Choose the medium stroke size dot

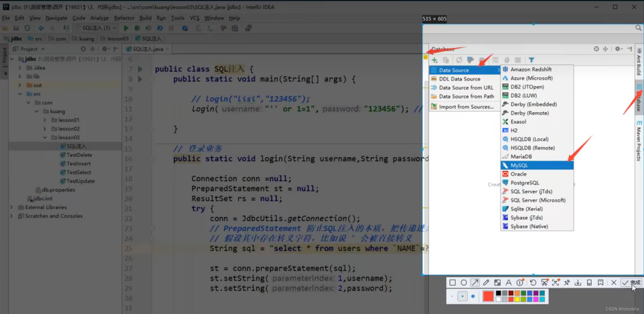pyautogui.click(x=462, y=296)
